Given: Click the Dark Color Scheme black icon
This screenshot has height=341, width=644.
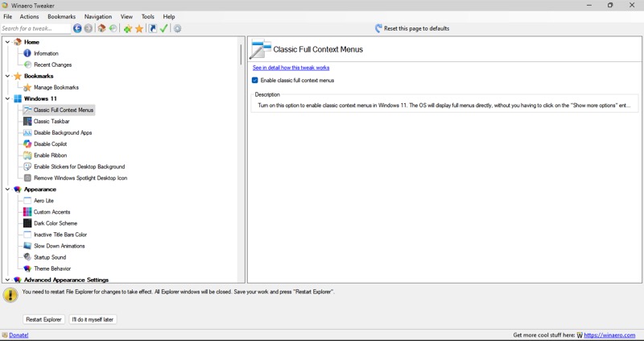Looking at the screenshot, I should point(27,223).
